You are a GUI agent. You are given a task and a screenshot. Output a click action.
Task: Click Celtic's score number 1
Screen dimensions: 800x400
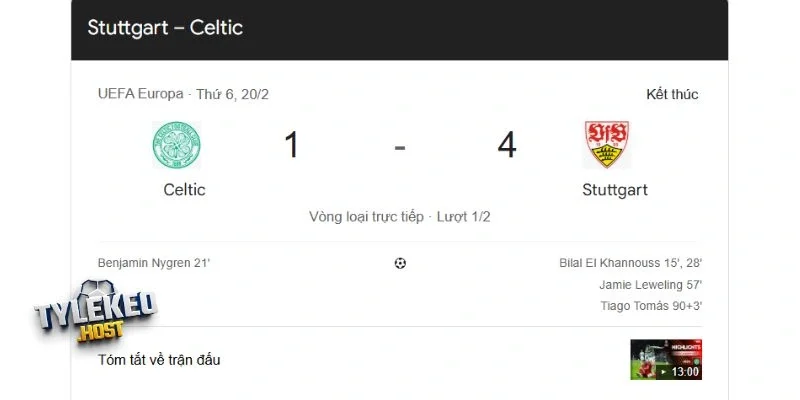(x=291, y=146)
